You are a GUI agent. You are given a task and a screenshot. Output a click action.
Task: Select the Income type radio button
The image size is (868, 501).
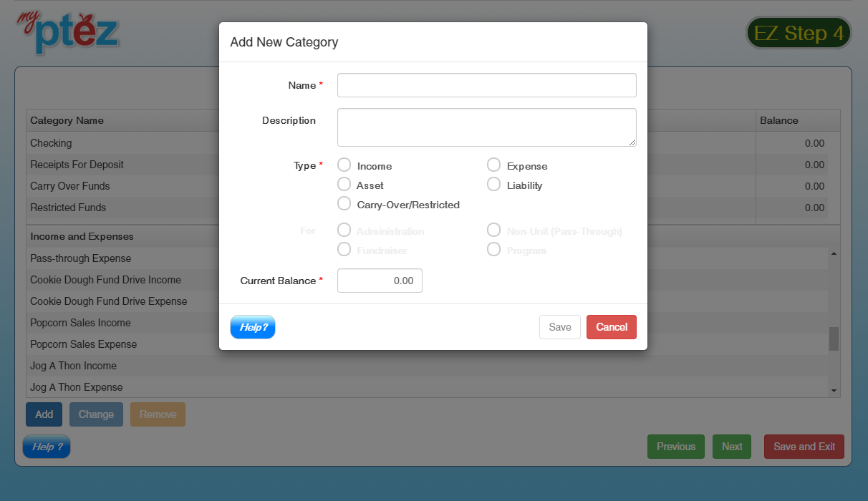coord(344,165)
